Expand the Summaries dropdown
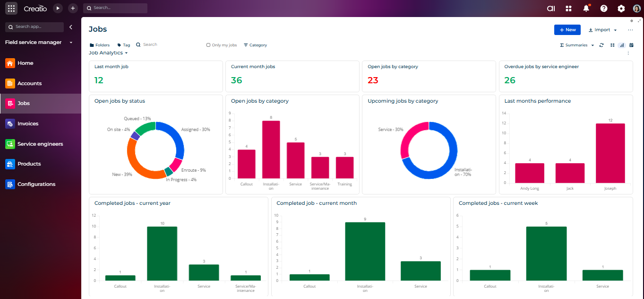 576,45
